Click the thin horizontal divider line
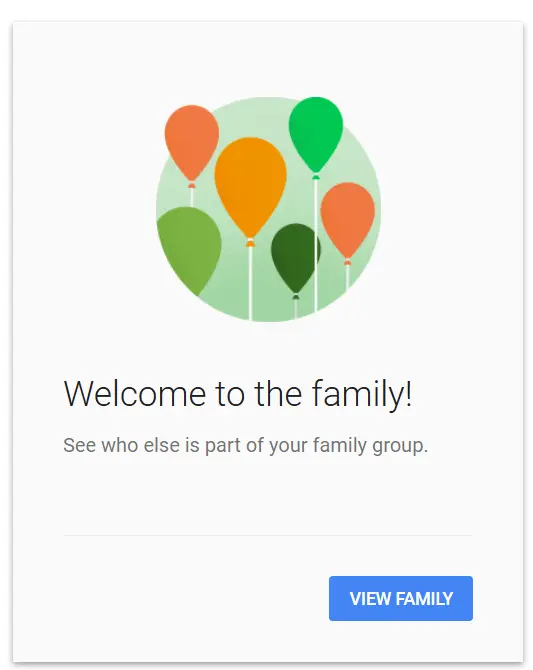This screenshot has width=533, height=670. click(268, 535)
